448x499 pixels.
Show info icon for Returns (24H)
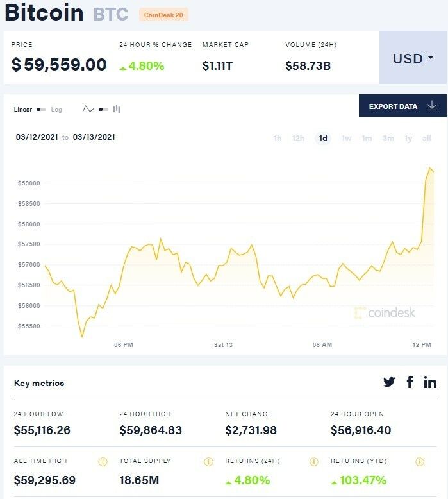coord(314,461)
